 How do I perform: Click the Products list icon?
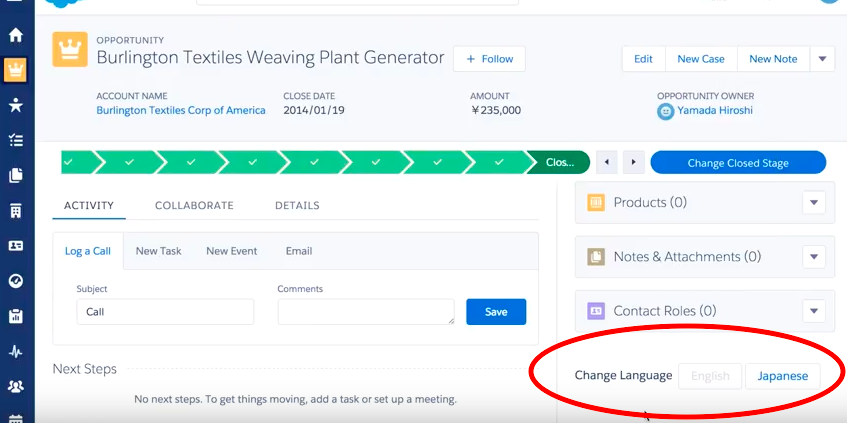click(x=595, y=203)
